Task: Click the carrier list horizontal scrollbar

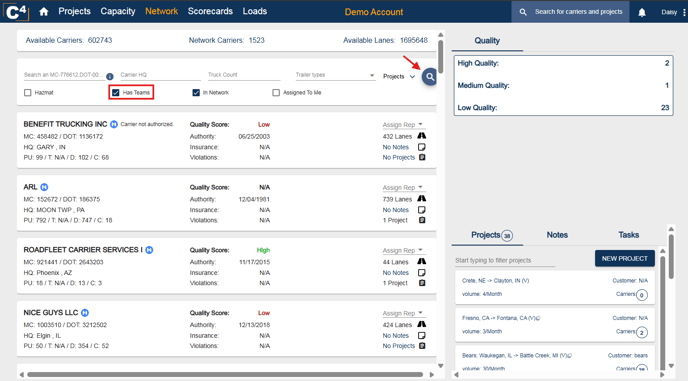Action: pyautogui.click(x=225, y=375)
